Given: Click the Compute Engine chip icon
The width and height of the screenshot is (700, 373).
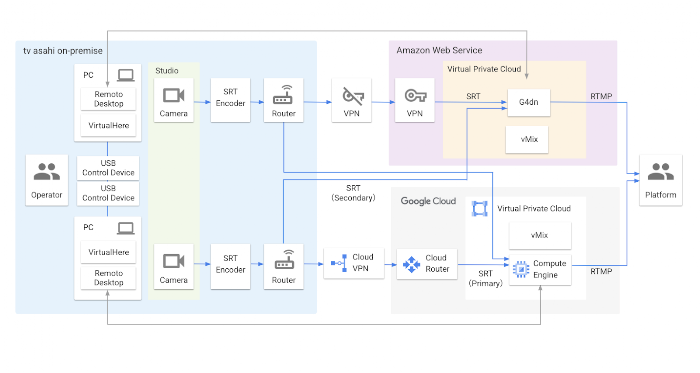Looking at the screenshot, I should click(521, 269).
